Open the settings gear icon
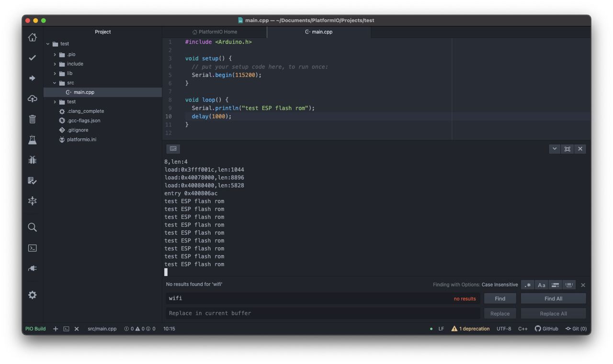 [x=32, y=295]
